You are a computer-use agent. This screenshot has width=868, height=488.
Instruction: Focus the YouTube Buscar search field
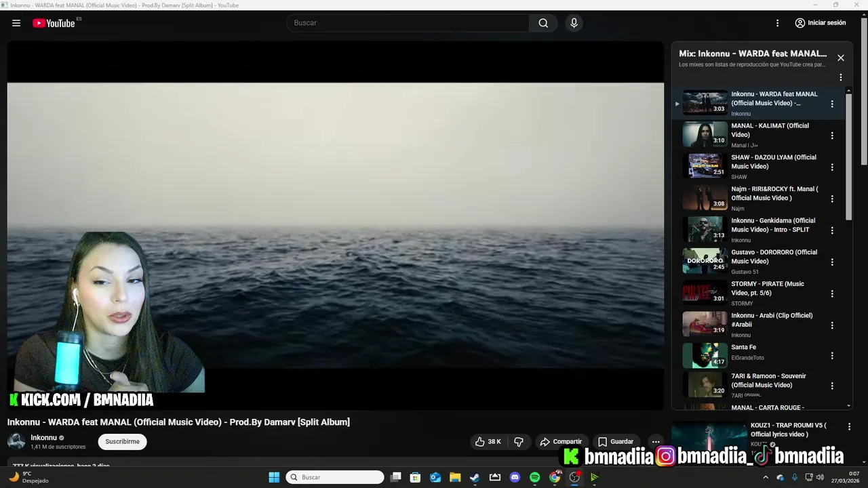pyautogui.click(x=408, y=23)
